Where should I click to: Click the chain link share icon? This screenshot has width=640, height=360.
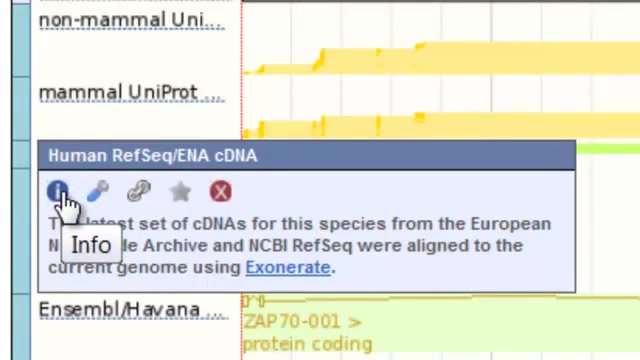139,191
